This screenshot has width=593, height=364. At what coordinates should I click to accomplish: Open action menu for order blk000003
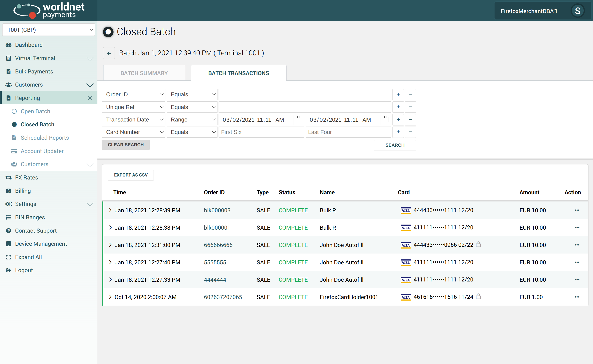[x=577, y=210]
